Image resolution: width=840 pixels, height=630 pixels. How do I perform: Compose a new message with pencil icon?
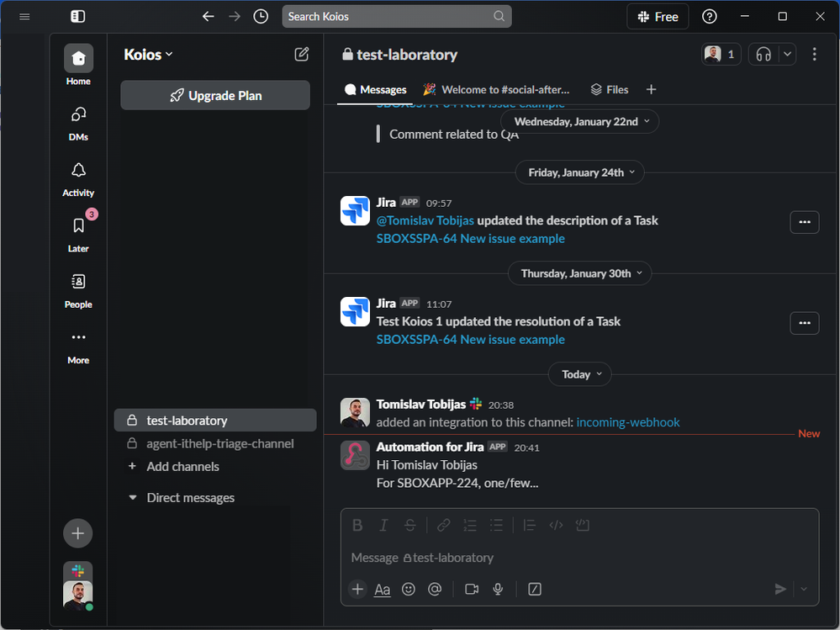click(x=302, y=54)
